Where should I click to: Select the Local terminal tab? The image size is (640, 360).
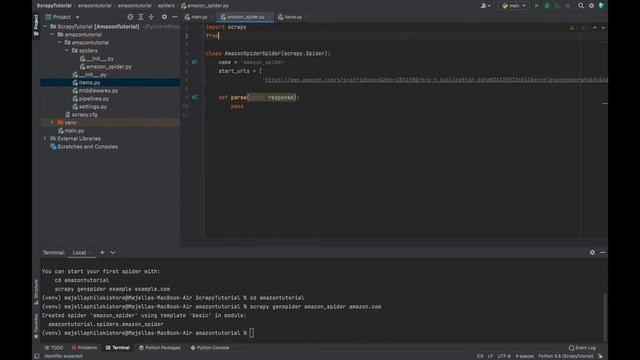coord(79,253)
